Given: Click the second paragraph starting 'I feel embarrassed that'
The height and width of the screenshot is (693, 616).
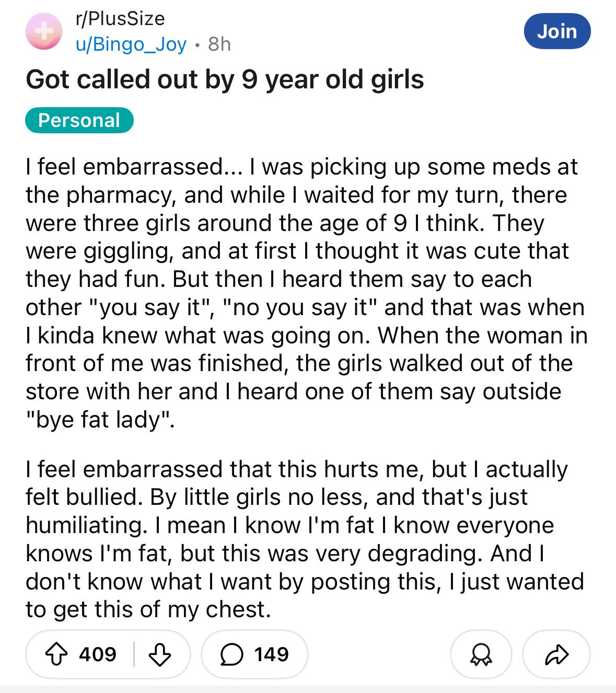Looking at the screenshot, I should click(305, 539).
